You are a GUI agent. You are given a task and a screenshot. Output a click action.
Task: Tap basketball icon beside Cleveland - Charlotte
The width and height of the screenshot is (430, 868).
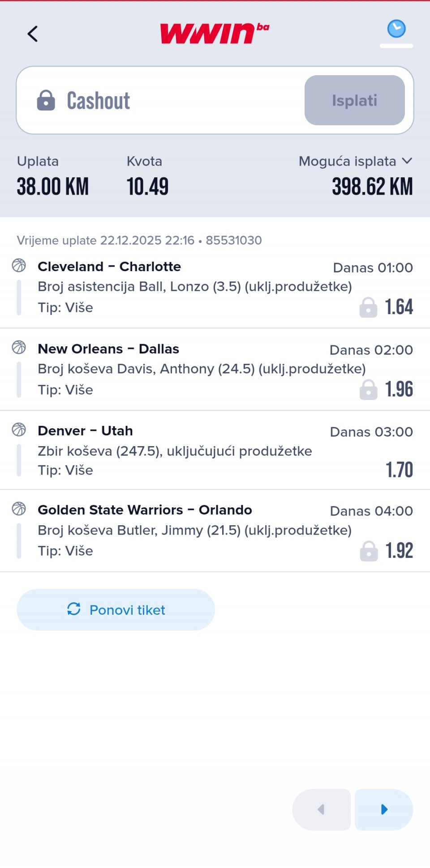tap(19, 265)
